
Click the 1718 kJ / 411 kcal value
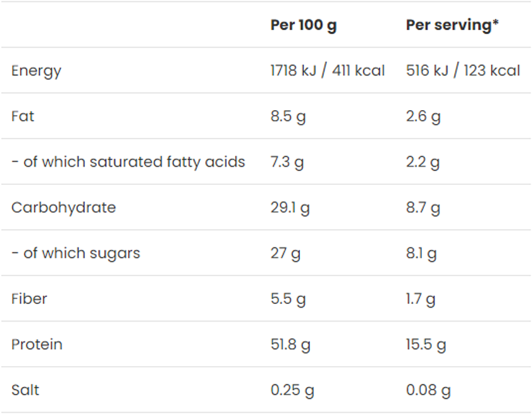[x=327, y=70]
